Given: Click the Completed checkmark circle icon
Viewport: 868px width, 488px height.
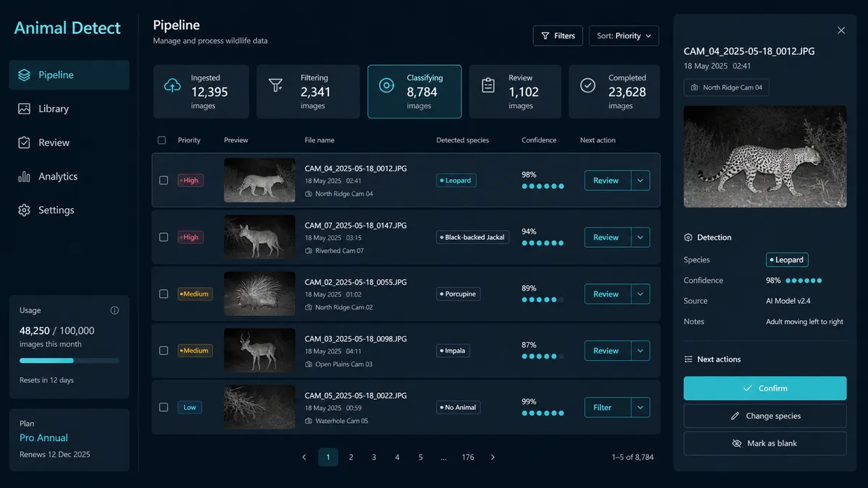Looking at the screenshot, I should click(x=588, y=85).
